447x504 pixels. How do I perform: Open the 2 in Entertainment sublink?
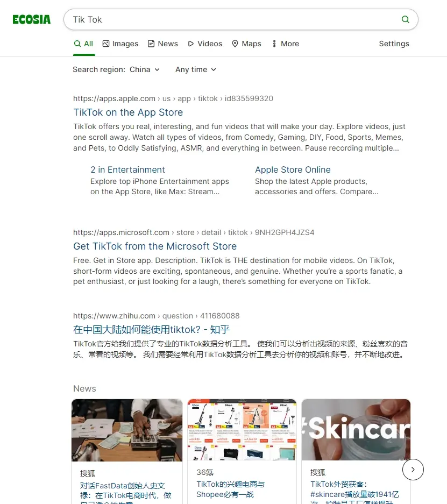pyautogui.click(x=127, y=170)
